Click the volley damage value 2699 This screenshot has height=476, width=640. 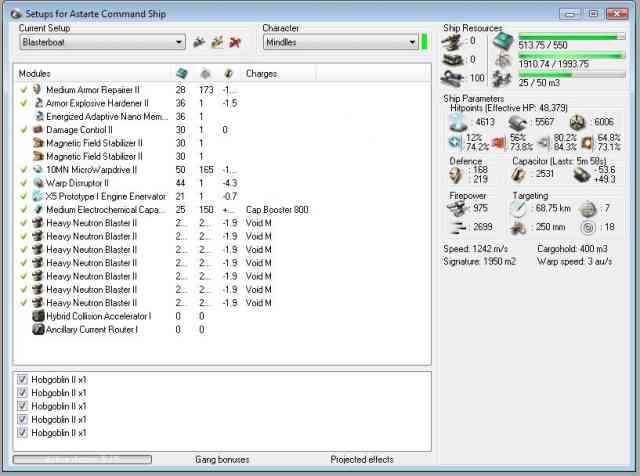[x=482, y=227]
